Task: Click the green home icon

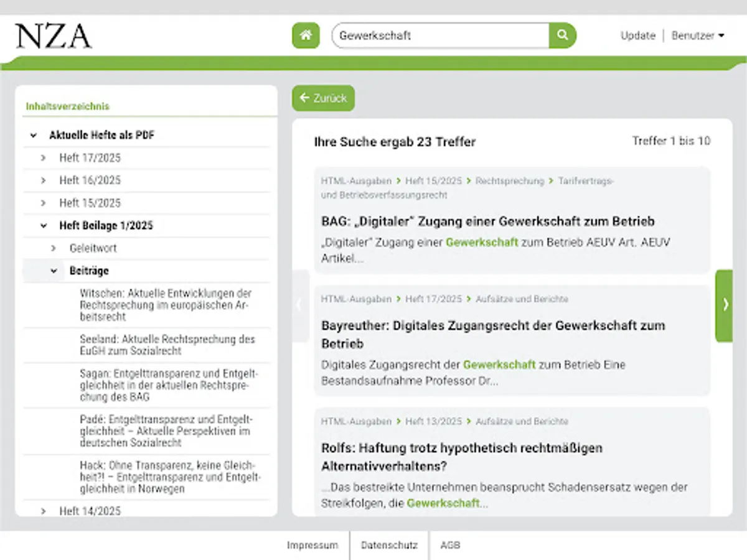Action: coord(305,35)
